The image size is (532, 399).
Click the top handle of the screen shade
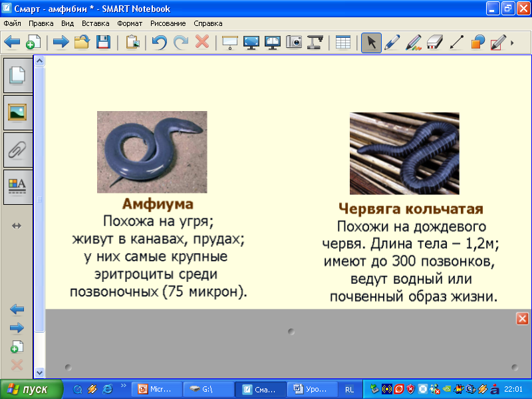tap(291, 331)
